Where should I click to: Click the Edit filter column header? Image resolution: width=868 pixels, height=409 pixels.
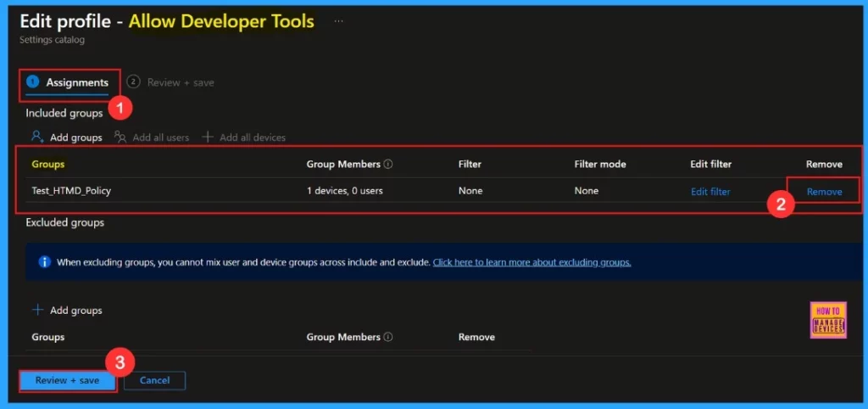711,164
